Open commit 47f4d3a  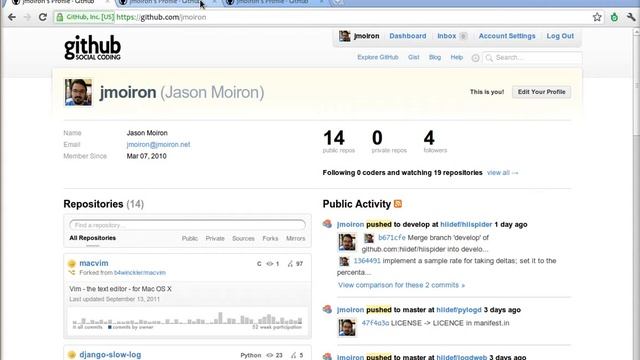[x=375, y=323]
